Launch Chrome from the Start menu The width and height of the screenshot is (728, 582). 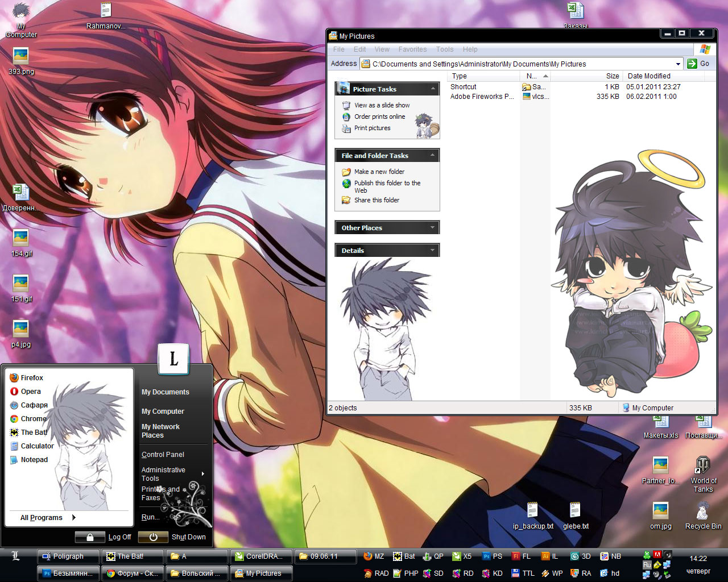(28, 418)
